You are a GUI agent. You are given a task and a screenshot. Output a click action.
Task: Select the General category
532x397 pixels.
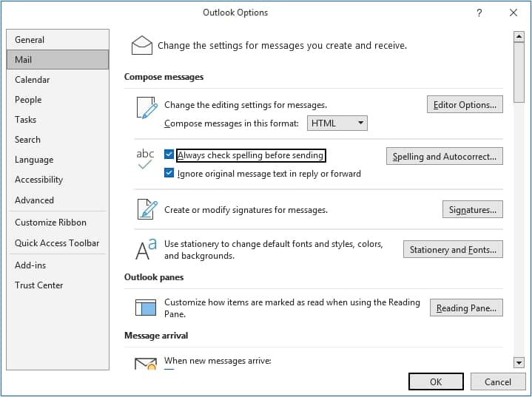[x=58, y=40]
